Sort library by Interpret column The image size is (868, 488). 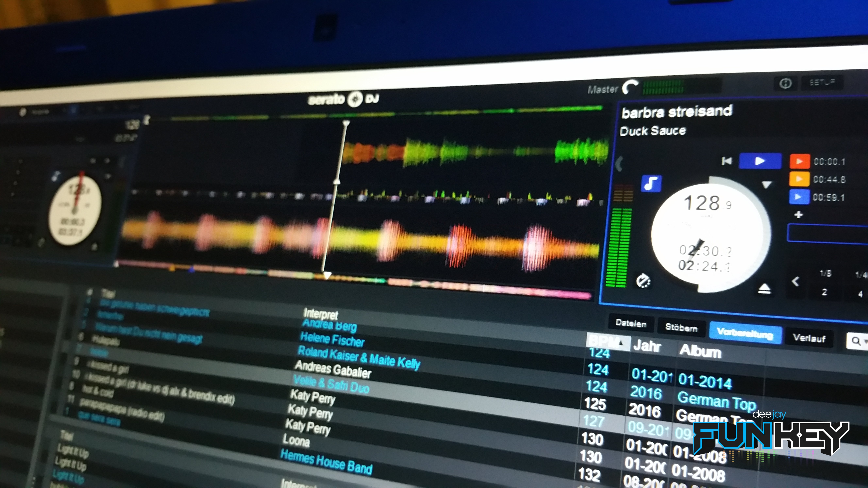pyautogui.click(x=320, y=314)
